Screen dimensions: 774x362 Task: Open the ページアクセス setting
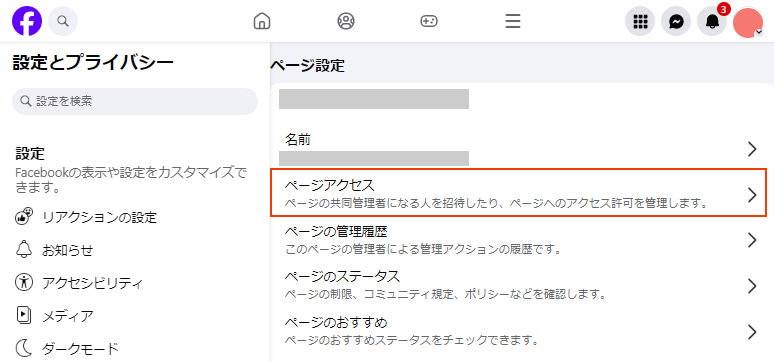pyautogui.click(x=518, y=193)
